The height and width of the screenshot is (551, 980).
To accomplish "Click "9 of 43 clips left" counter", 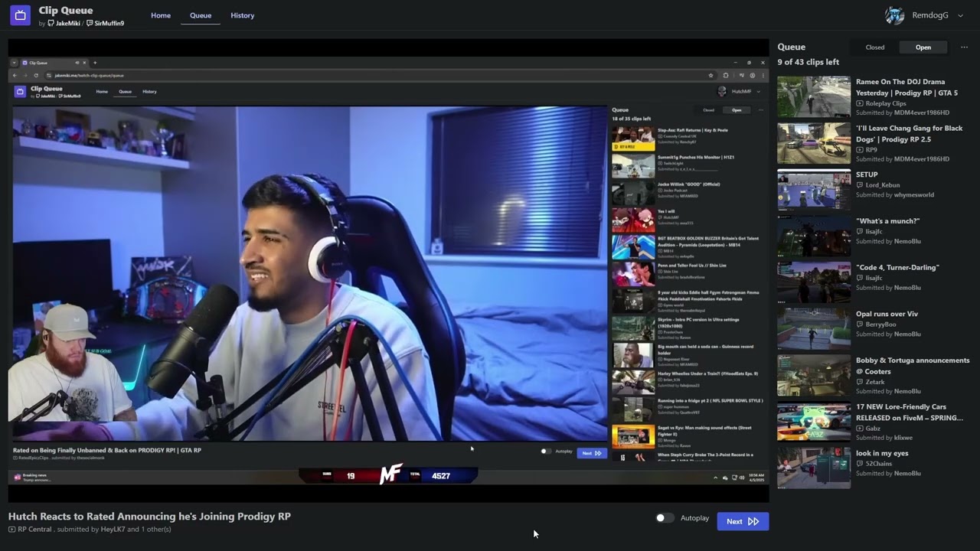I will point(808,62).
